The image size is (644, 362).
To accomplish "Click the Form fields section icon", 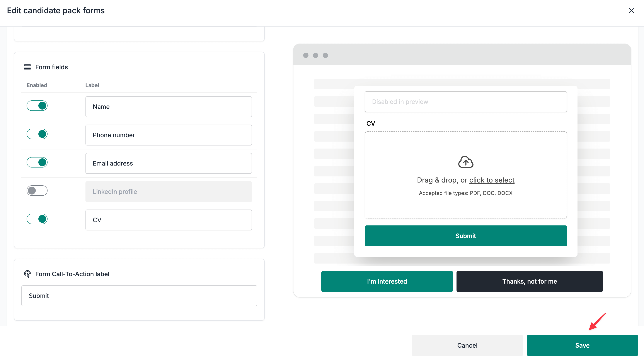I will point(27,67).
